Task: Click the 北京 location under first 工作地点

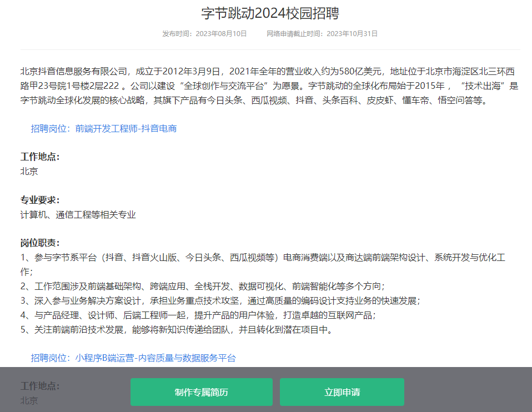Action: pos(29,172)
